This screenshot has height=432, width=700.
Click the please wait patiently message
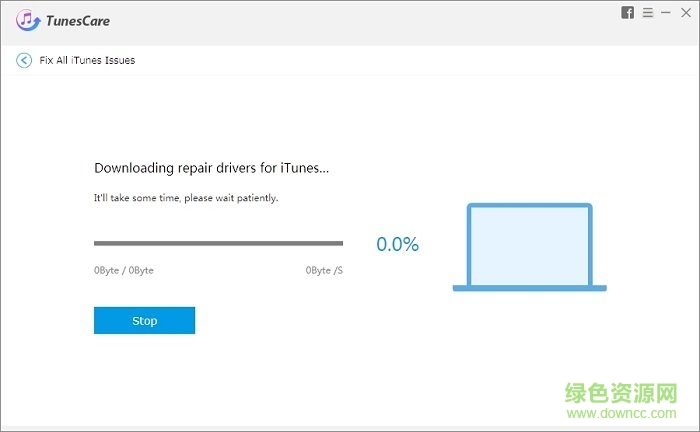[186, 198]
